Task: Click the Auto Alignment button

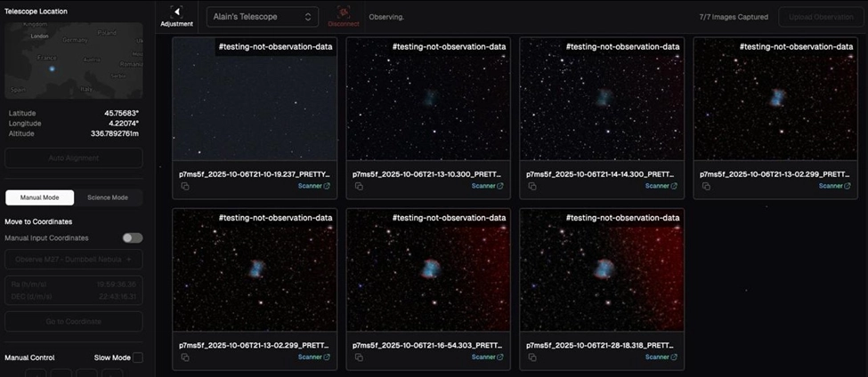Action: pos(74,158)
